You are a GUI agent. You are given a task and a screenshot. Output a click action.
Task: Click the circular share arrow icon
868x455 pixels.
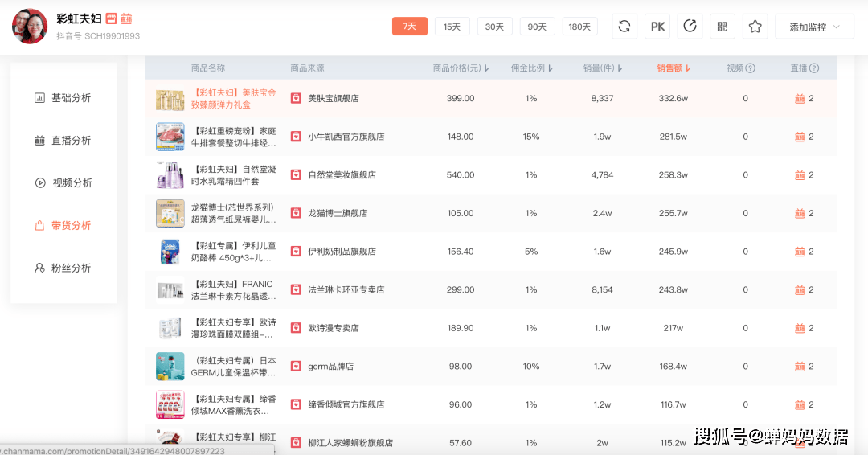pos(690,27)
